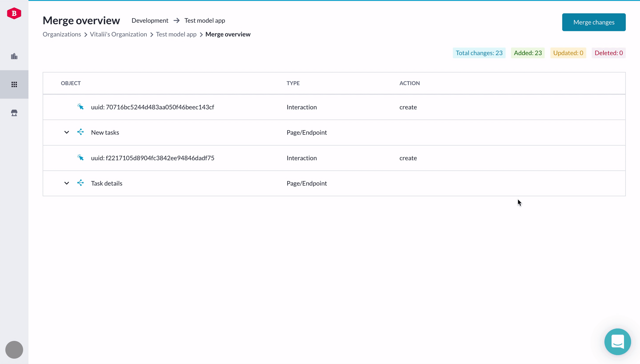Click Interaction type for uuid 70716bc5 row
The image size is (640, 364).
[302, 107]
